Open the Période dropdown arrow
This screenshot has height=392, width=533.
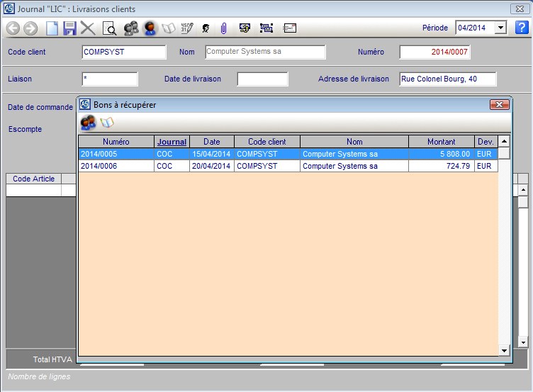point(501,28)
